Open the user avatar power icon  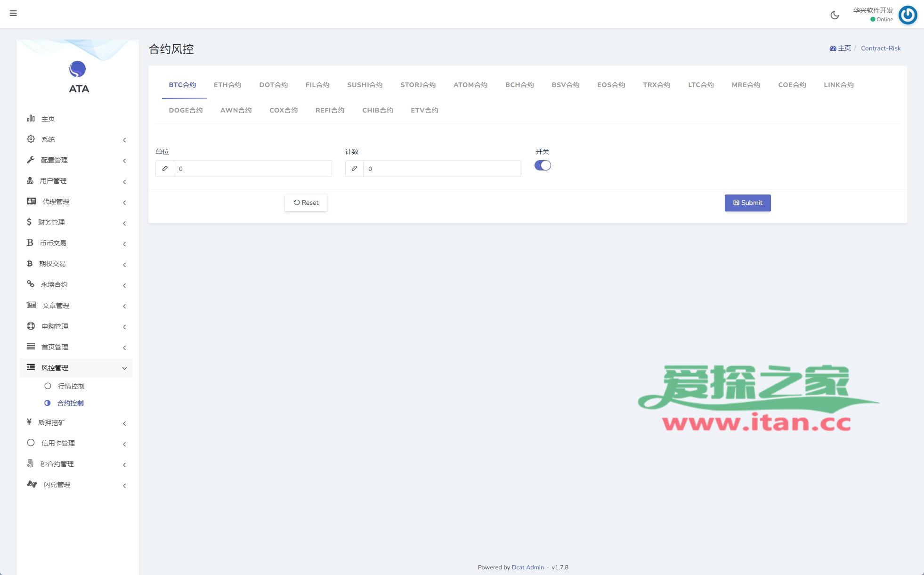[908, 15]
